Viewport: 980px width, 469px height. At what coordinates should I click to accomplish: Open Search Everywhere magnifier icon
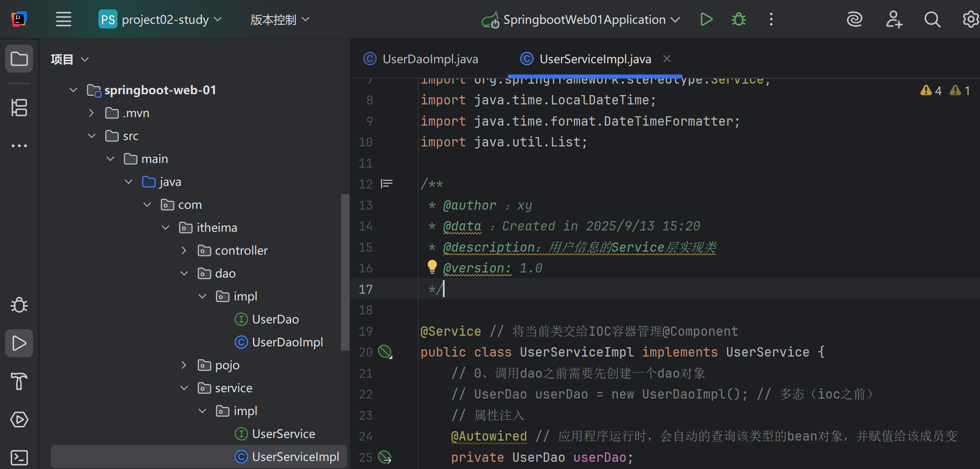[x=932, y=20]
